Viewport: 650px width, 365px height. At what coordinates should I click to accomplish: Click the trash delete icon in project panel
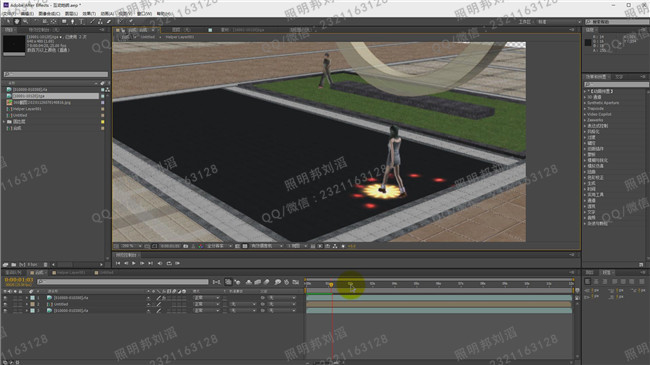[46, 265]
